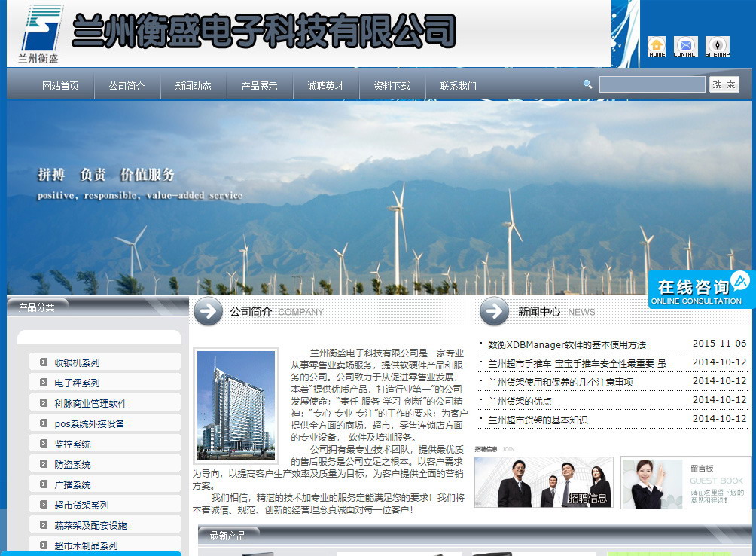Open the CONTACT envelope icon
This screenshot has height=556, width=756.
coord(685,46)
